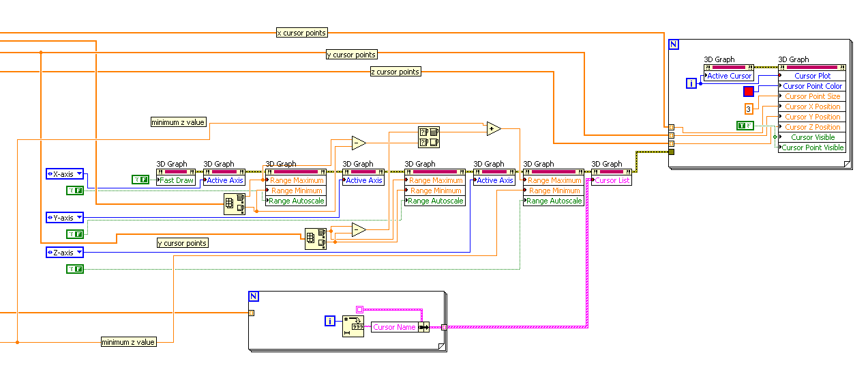This screenshot has height=368, width=868.
Task: Click the 3D Graph header above Cursor Plot
Action: point(812,67)
